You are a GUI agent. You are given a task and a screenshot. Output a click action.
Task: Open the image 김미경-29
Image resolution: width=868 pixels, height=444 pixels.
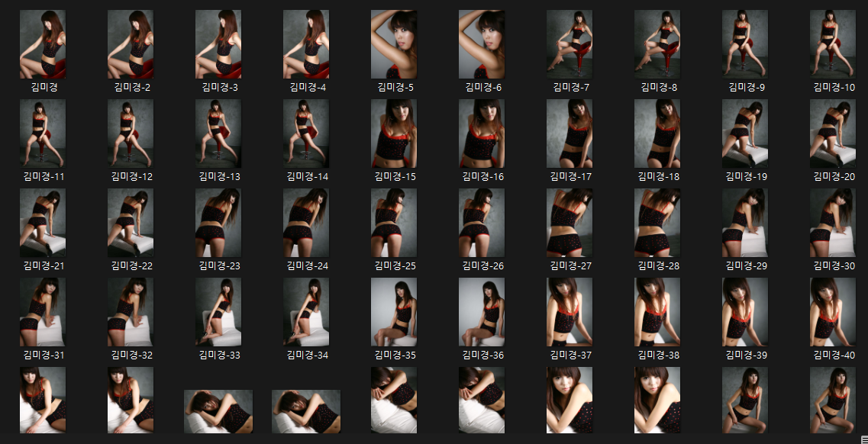744,220
